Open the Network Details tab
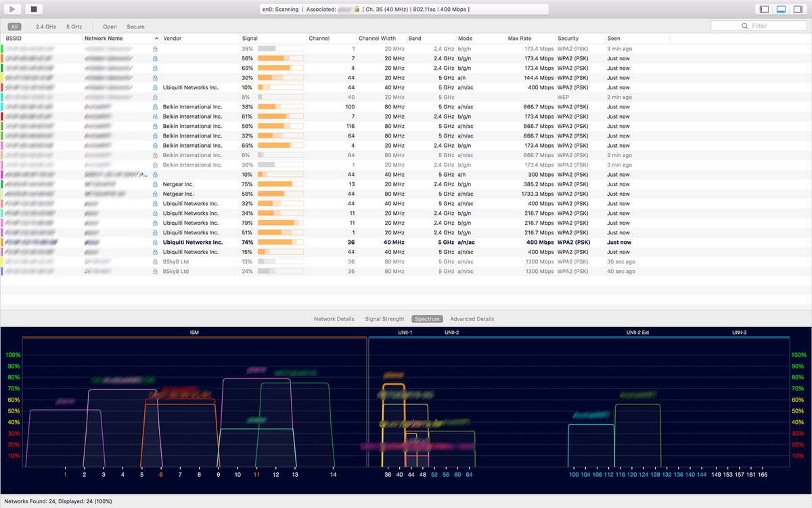 pos(334,319)
